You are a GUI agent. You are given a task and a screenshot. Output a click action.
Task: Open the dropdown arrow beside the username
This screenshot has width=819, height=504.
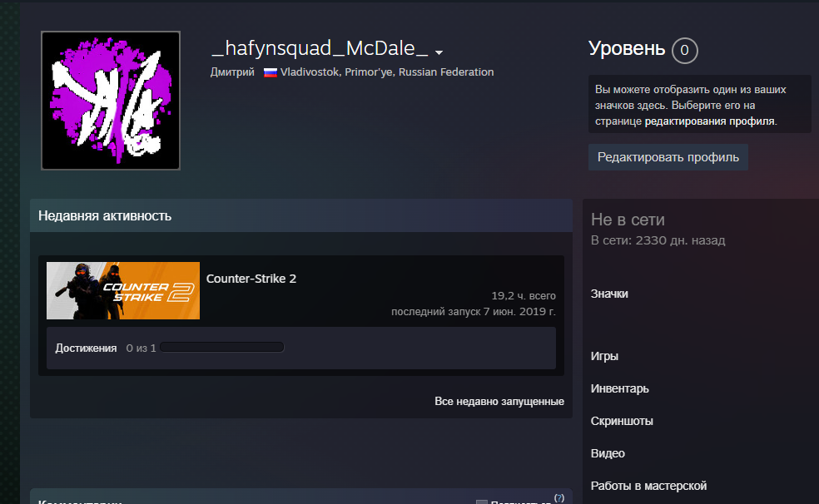tap(439, 52)
